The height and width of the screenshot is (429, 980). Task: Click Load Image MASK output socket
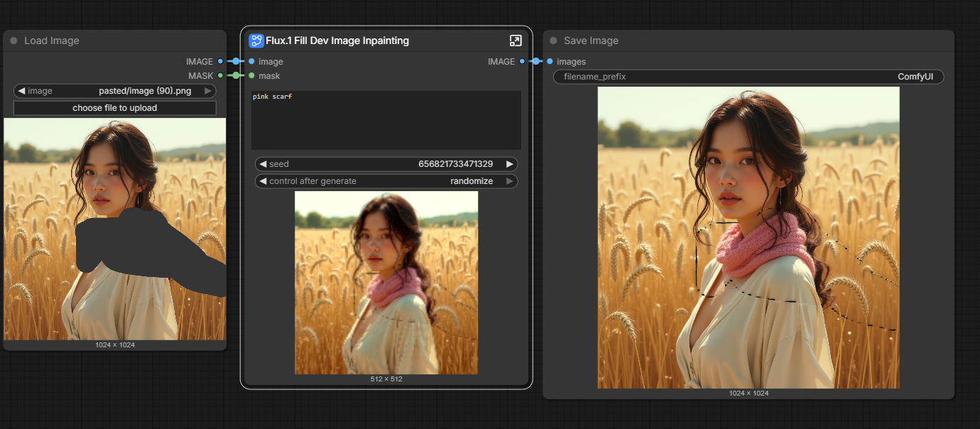coord(221,75)
